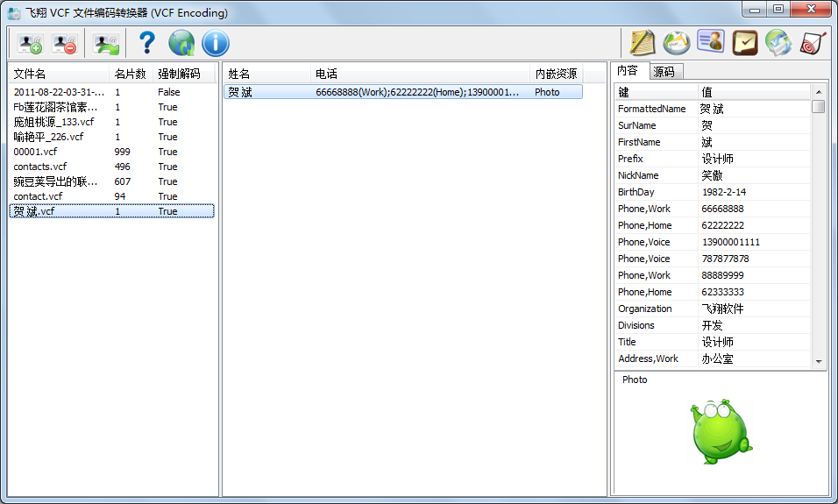
Task: Click the phone cell starting 66668888(Work)
Action: (x=417, y=92)
